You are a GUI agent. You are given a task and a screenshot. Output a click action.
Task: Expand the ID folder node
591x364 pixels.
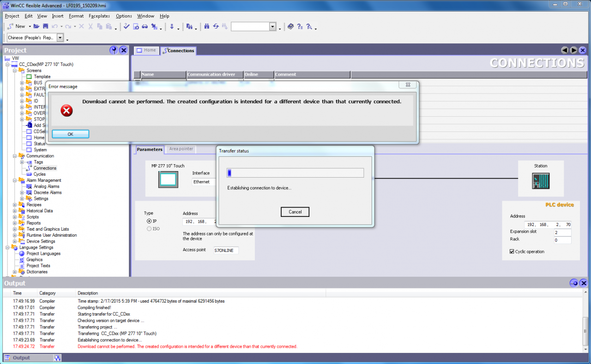pos(22,101)
